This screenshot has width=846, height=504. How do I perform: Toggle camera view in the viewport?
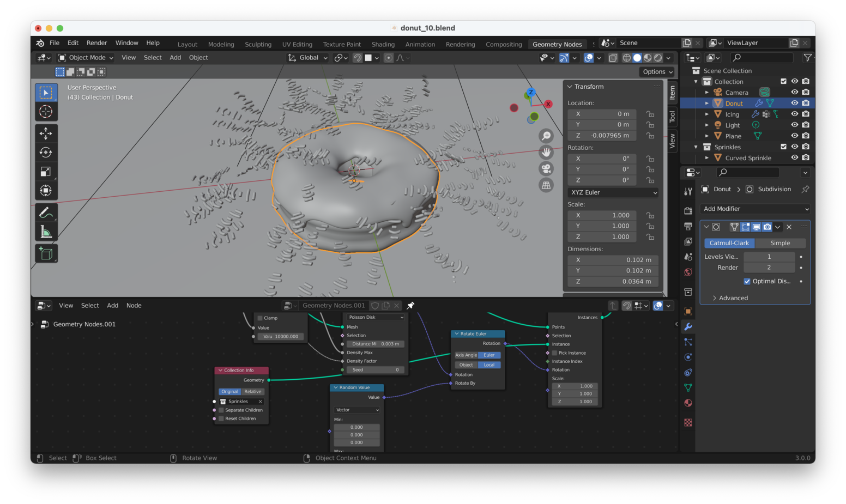(x=546, y=169)
